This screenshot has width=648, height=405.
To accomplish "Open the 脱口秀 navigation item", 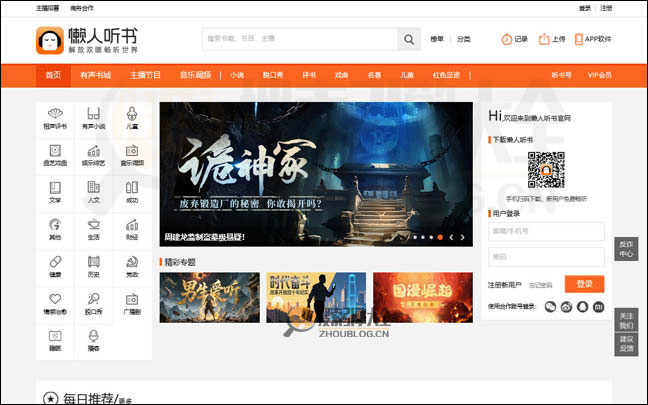I will coord(273,75).
